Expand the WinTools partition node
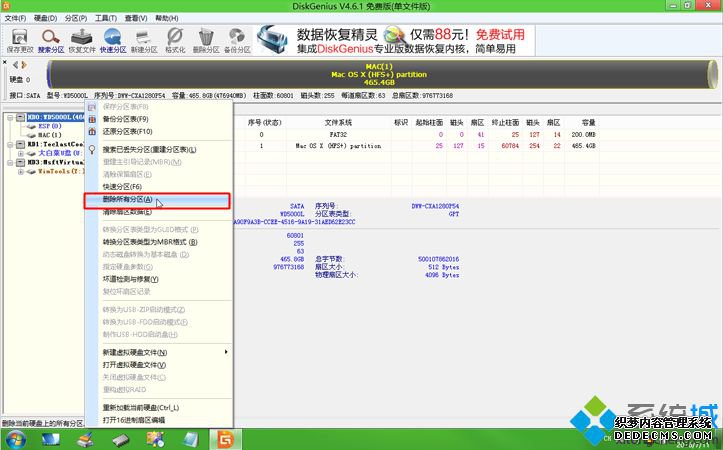This screenshot has width=723, height=450. 20,172
